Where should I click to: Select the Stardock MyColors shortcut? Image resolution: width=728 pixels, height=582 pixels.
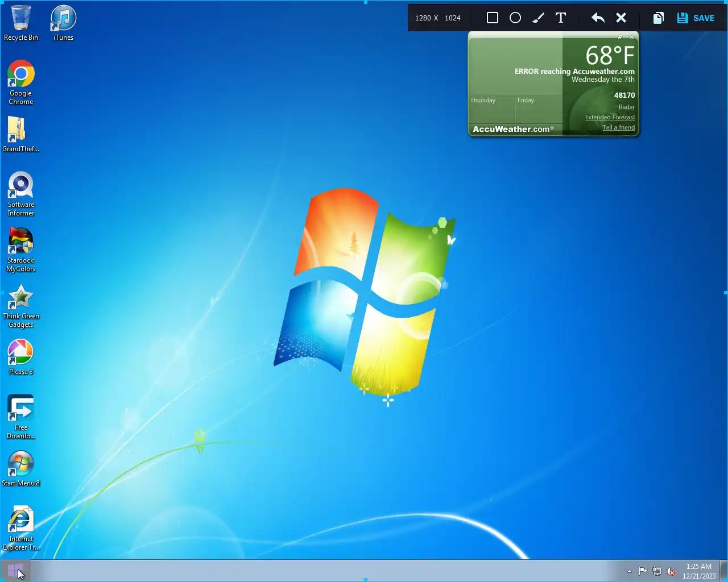tap(21, 250)
